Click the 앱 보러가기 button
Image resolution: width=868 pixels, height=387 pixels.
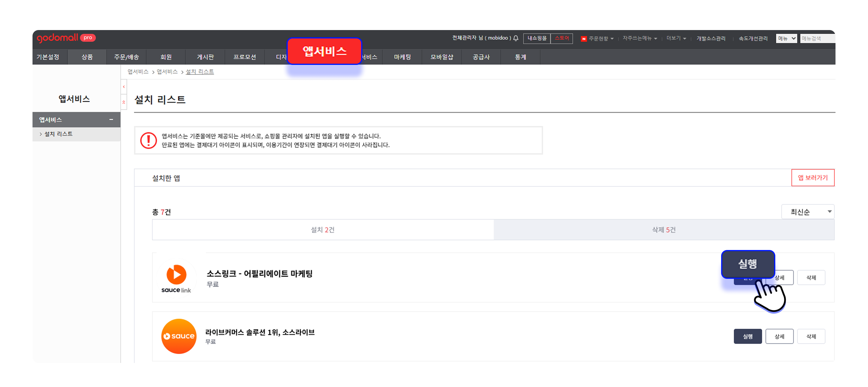tap(812, 177)
